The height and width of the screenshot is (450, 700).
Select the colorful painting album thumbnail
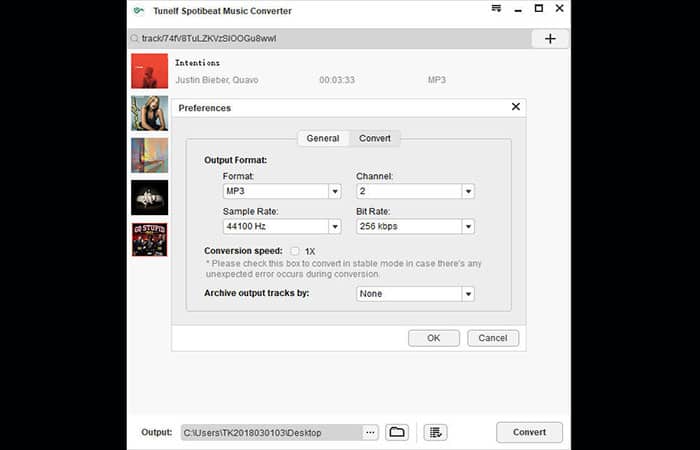pos(150,155)
